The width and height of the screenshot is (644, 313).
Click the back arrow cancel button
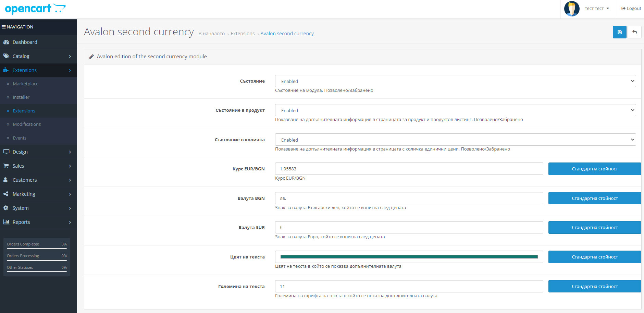[x=634, y=32]
